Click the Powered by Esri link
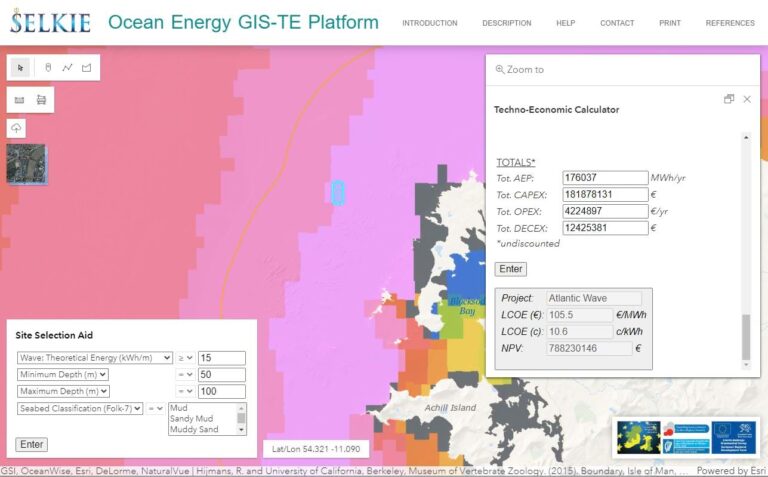This screenshot has height=477, width=768. click(731, 472)
